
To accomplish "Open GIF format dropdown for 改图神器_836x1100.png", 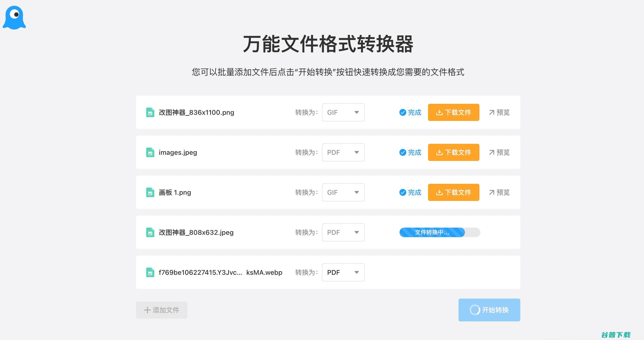I will coord(343,112).
